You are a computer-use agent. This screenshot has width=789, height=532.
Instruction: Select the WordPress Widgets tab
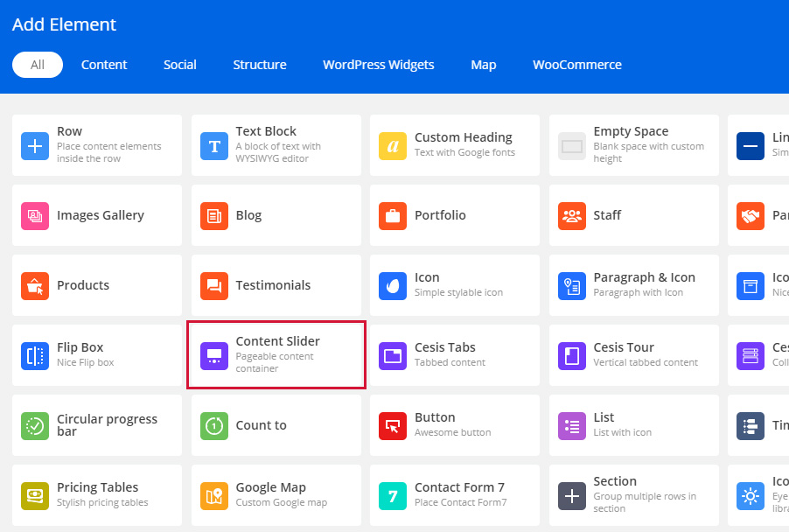point(378,65)
